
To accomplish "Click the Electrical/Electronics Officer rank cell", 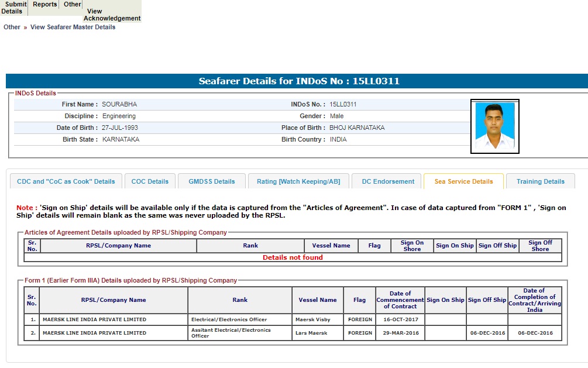I will click(x=239, y=320).
